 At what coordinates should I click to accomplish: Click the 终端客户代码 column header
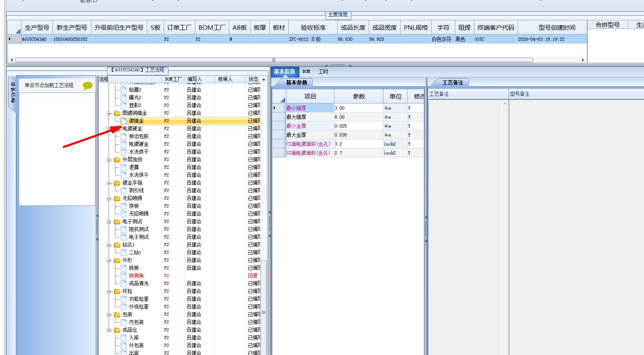[496, 27]
